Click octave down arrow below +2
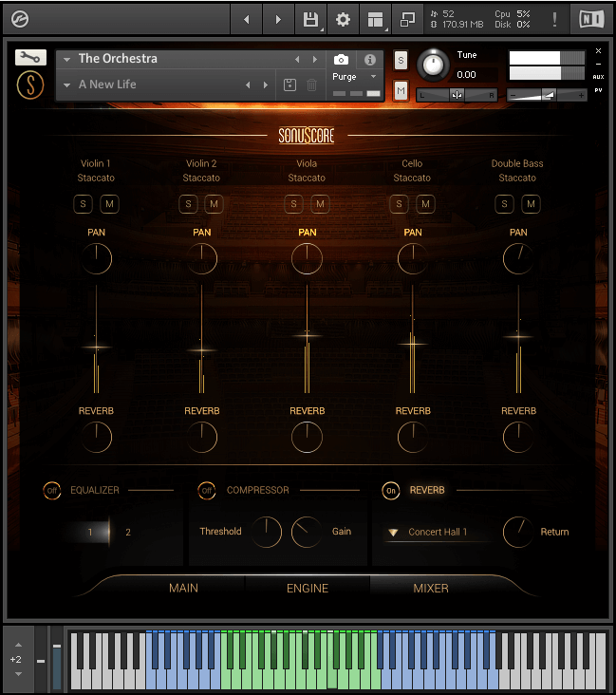Image resolution: width=616 pixels, height=695 pixels. tap(18, 674)
